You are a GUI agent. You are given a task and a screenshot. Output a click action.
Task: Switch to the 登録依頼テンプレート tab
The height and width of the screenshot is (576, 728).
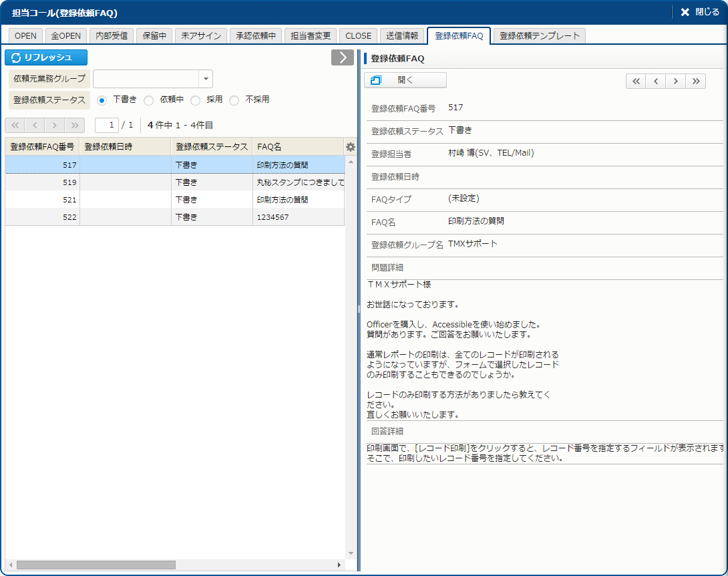point(540,36)
